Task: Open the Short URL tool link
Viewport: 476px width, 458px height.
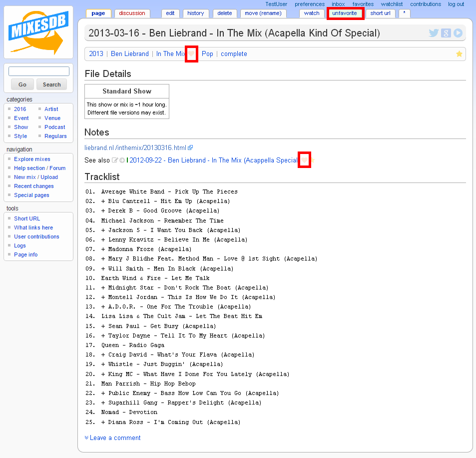Action: 27,219
